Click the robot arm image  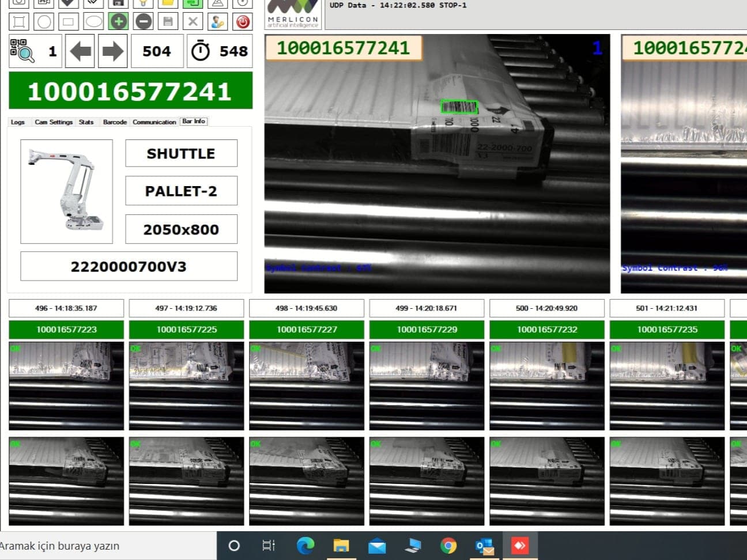click(x=66, y=191)
